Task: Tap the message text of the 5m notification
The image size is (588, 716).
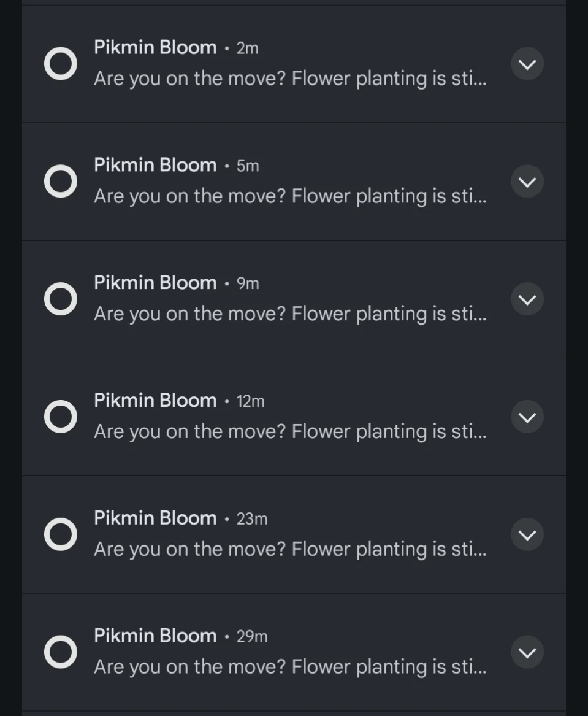Action: pos(291,196)
